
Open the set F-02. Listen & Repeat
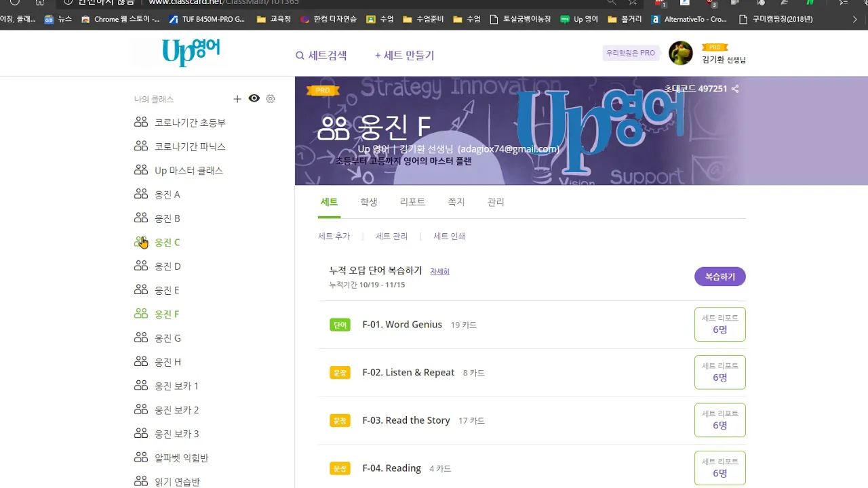click(408, 372)
